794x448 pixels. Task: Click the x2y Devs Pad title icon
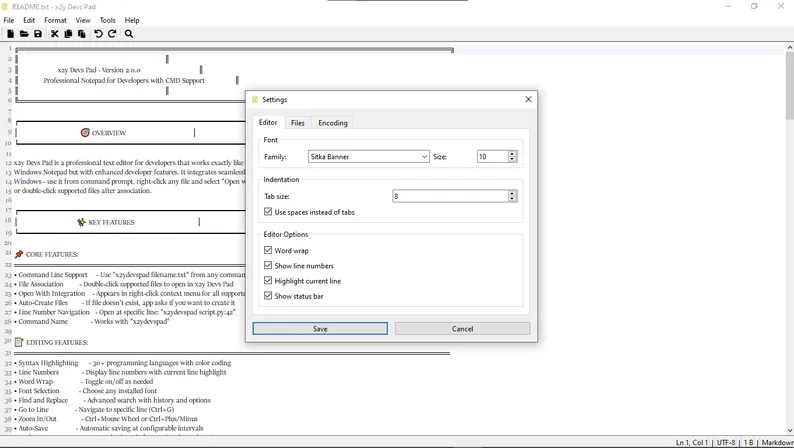[x=5, y=7]
